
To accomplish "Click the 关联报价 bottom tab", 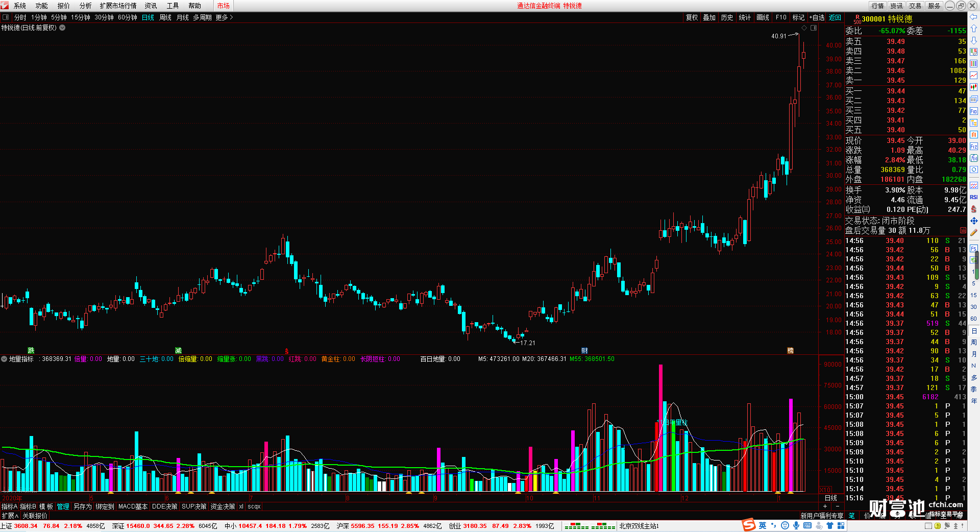I will (x=35, y=516).
